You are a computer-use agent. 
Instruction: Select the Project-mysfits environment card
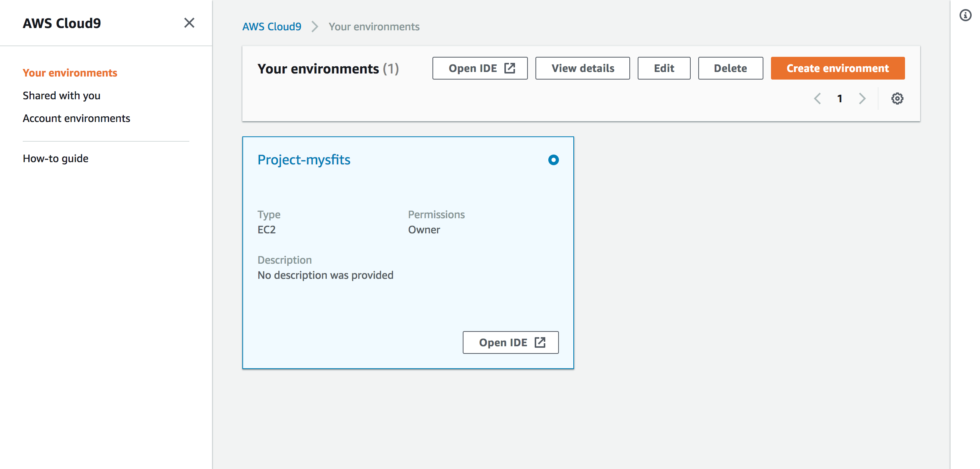(408, 252)
